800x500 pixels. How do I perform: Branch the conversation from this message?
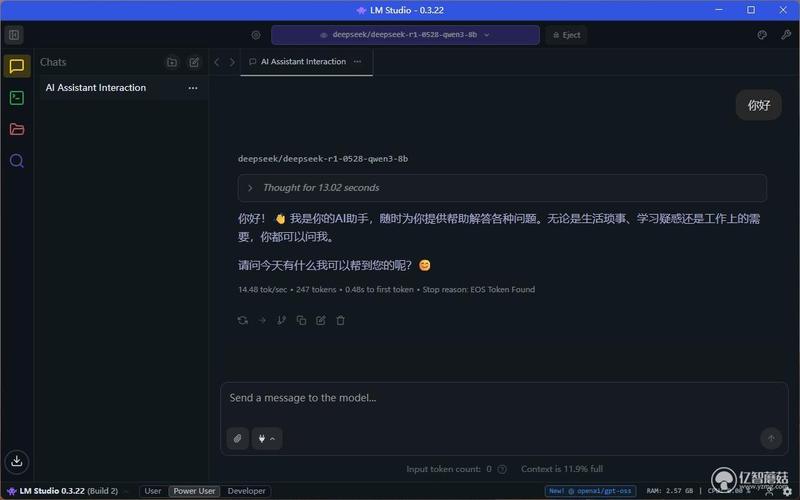(x=282, y=320)
